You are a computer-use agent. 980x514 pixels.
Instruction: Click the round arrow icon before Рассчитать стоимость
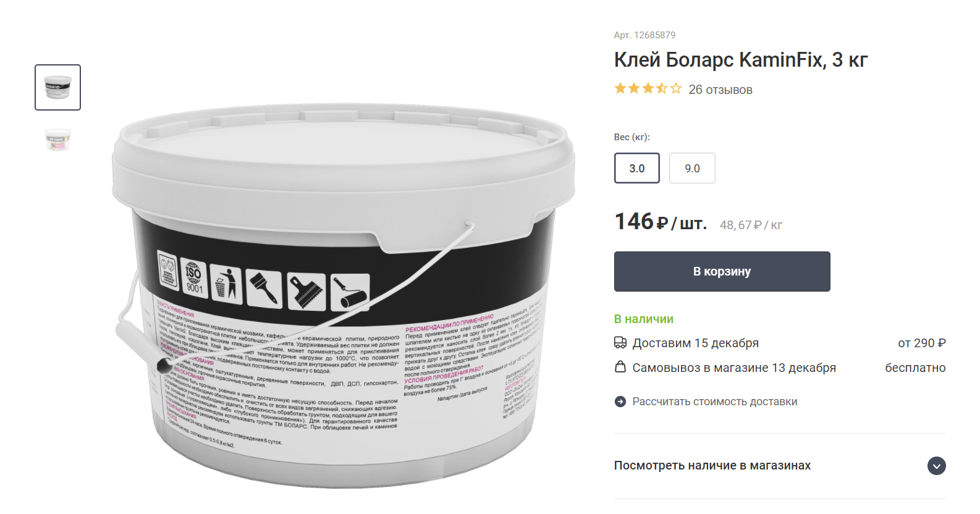pos(620,402)
